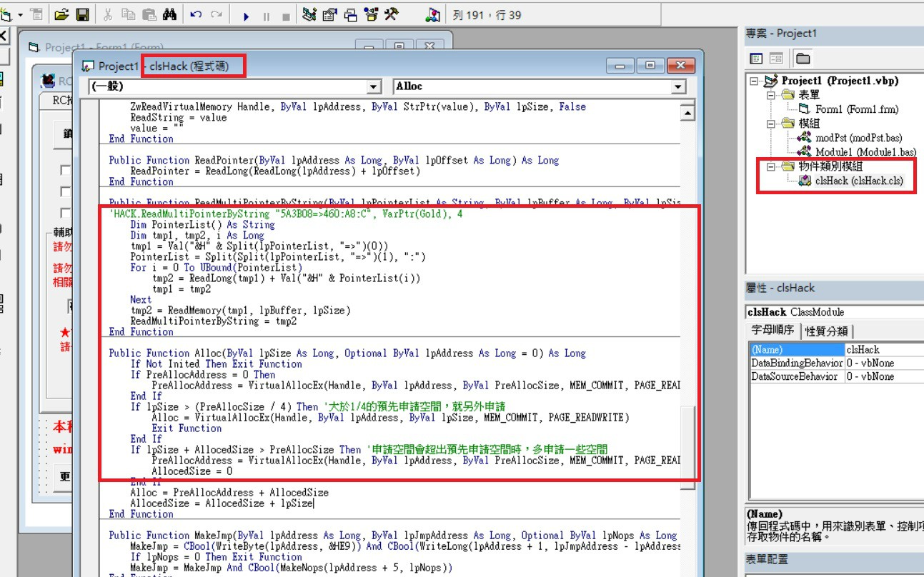The height and width of the screenshot is (577, 924).
Task: Click View Object icon in the Project panel
Action: (x=776, y=59)
